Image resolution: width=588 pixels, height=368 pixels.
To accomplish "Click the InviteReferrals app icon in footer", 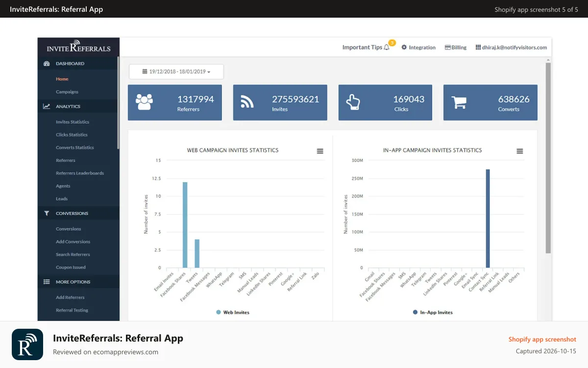I will coord(27,344).
